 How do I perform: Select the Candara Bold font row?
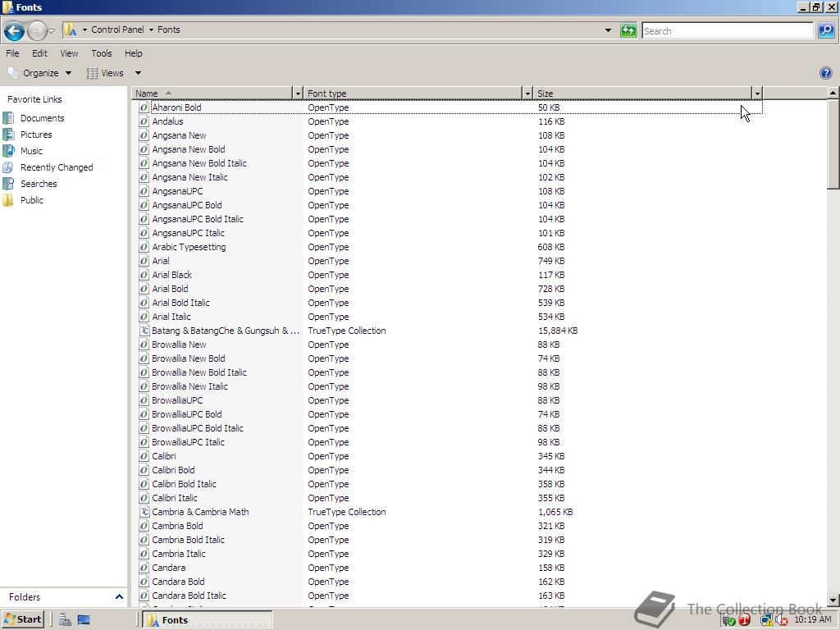(447, 582)
